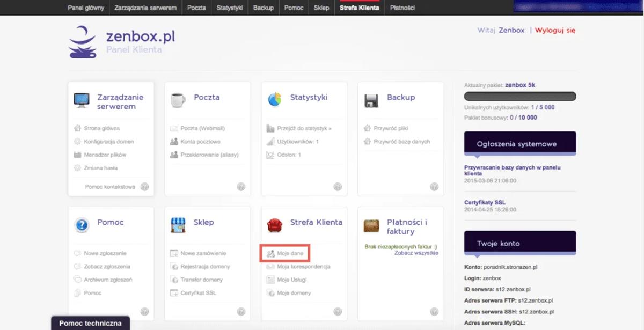This screenshot has width=644, height=330.
Task: Click the floppy disk Backup icon
Action: (371, 101)
